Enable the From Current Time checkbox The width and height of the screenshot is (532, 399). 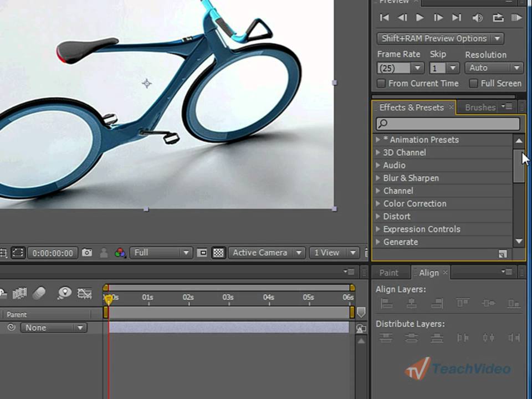381,83
